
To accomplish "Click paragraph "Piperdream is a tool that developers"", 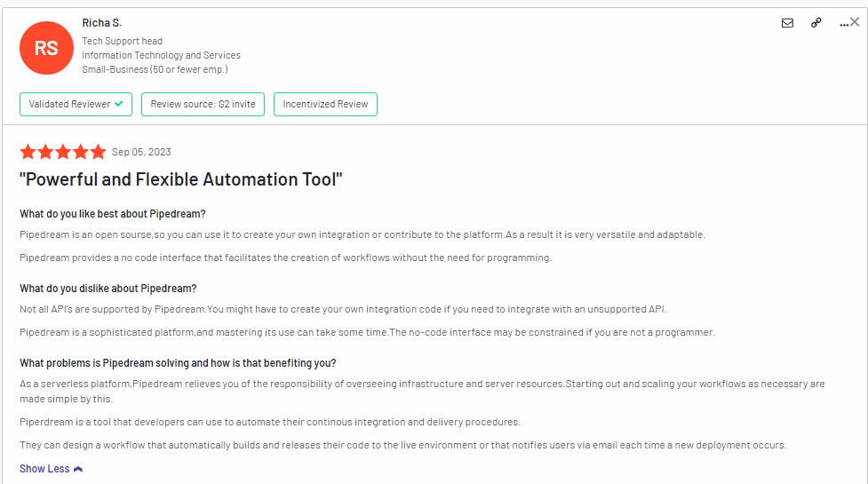I will point(270,422).
